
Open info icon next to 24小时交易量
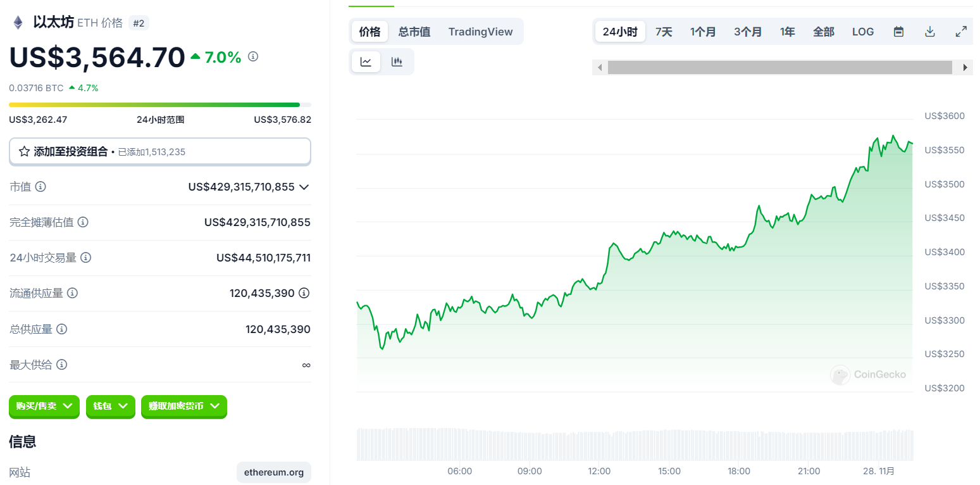pos(86,258)
